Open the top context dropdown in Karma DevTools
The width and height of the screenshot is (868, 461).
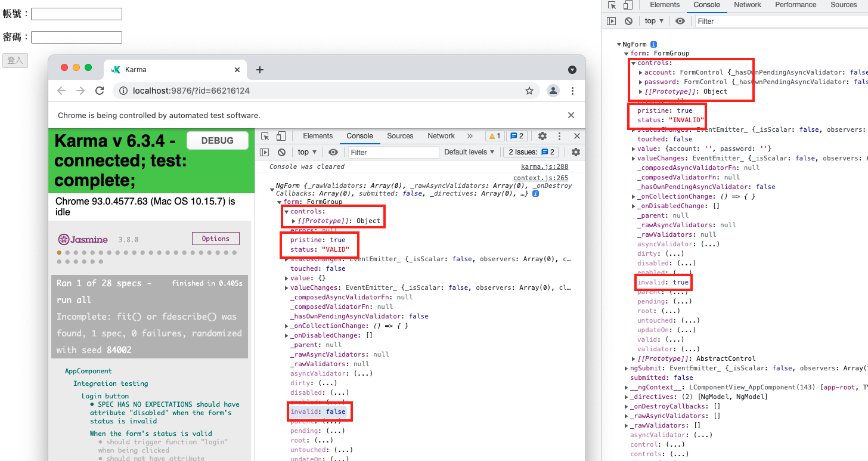[307, 152]
